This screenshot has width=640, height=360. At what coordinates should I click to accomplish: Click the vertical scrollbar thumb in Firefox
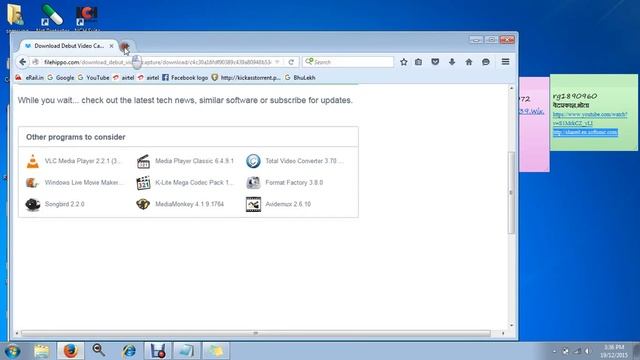(511, 193)
